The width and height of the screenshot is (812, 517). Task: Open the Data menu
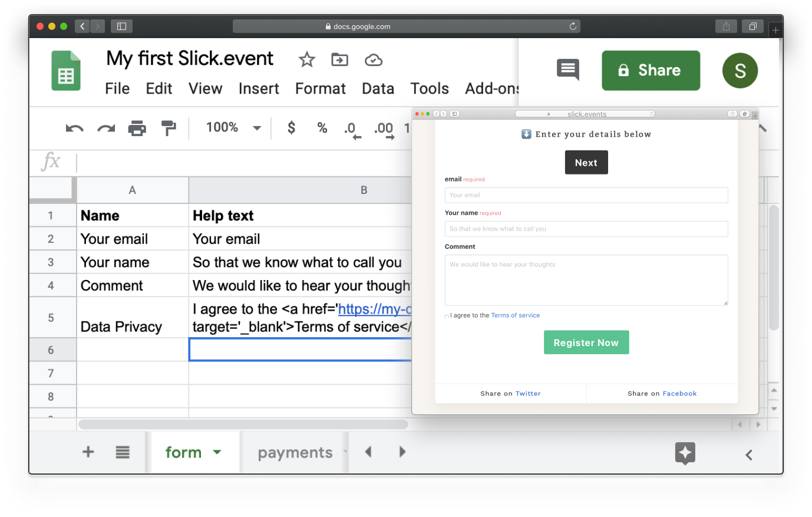[378, 88]
